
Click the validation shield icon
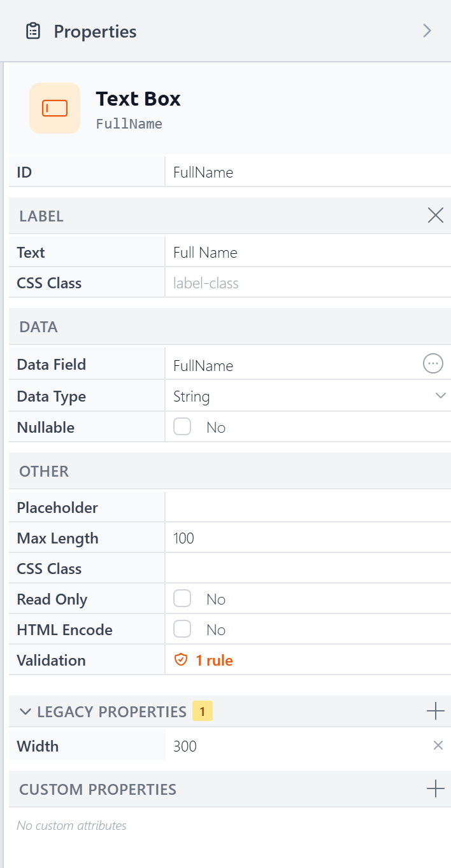click(x=181, y=660)
